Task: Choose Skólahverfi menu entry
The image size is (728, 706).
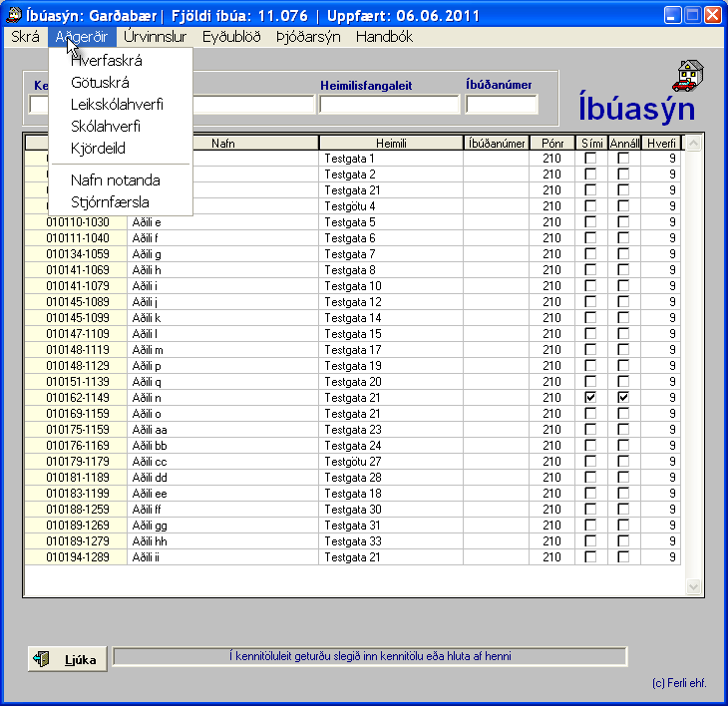Action: point(121,127)
